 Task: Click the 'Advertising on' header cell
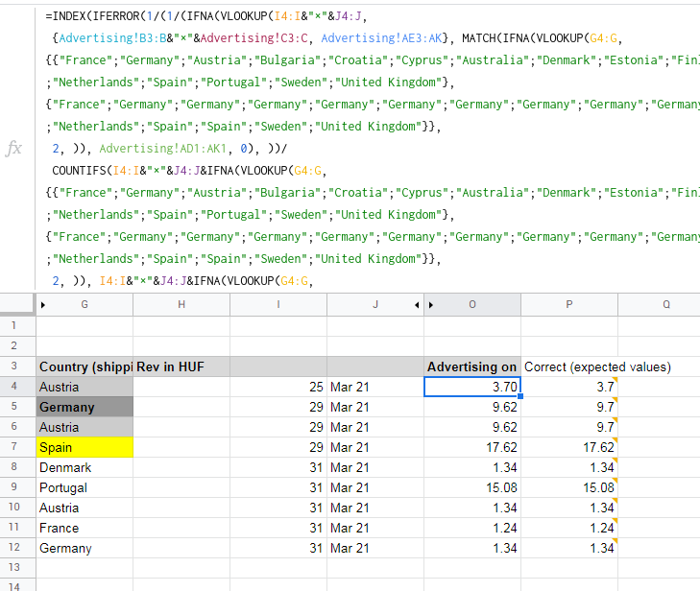click(x=472, y=366)
